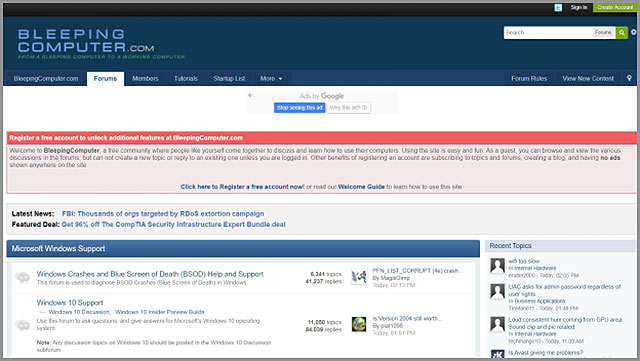Open Windows 10 Support forum

tap(70, 303)
